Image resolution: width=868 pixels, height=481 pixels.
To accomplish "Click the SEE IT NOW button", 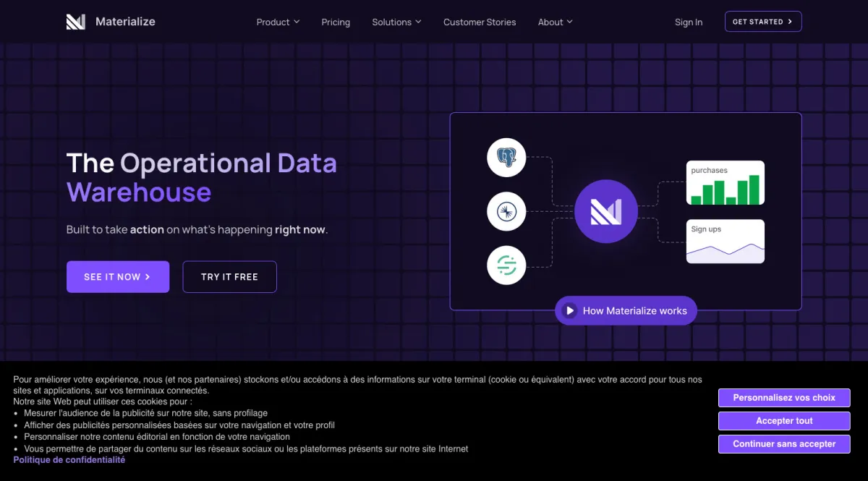I will pos(118,277).
